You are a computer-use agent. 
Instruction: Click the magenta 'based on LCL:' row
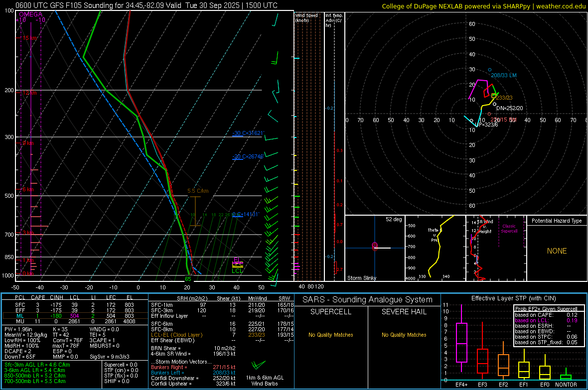(546, 320)
